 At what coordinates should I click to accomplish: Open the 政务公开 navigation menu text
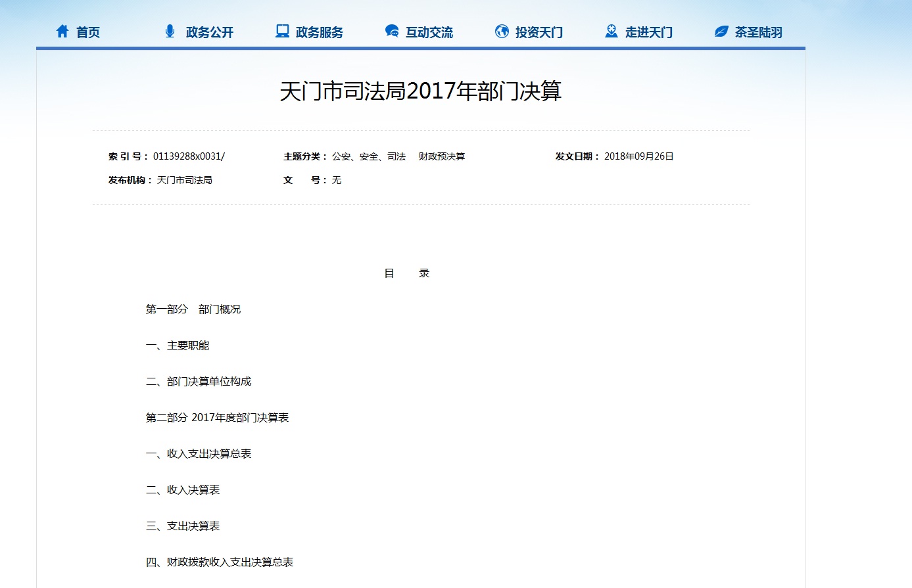[x=210, y=32]
